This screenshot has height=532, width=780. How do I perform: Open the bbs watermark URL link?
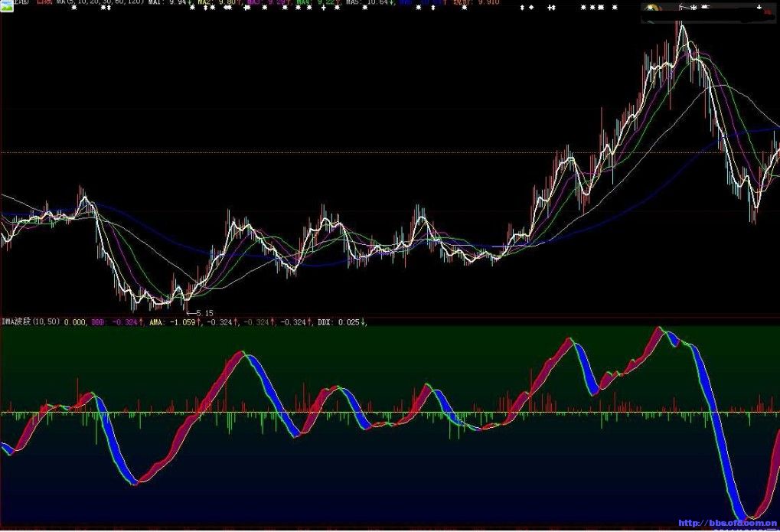(727, 524)
